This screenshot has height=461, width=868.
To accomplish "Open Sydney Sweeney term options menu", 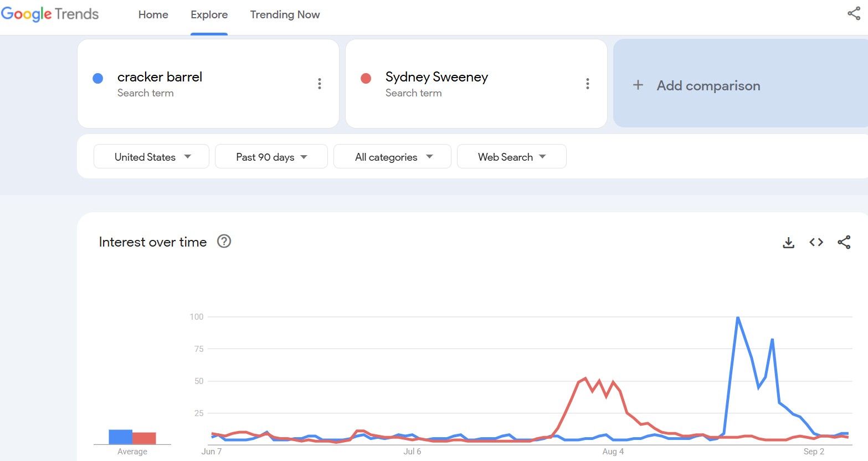I will 588,84.
